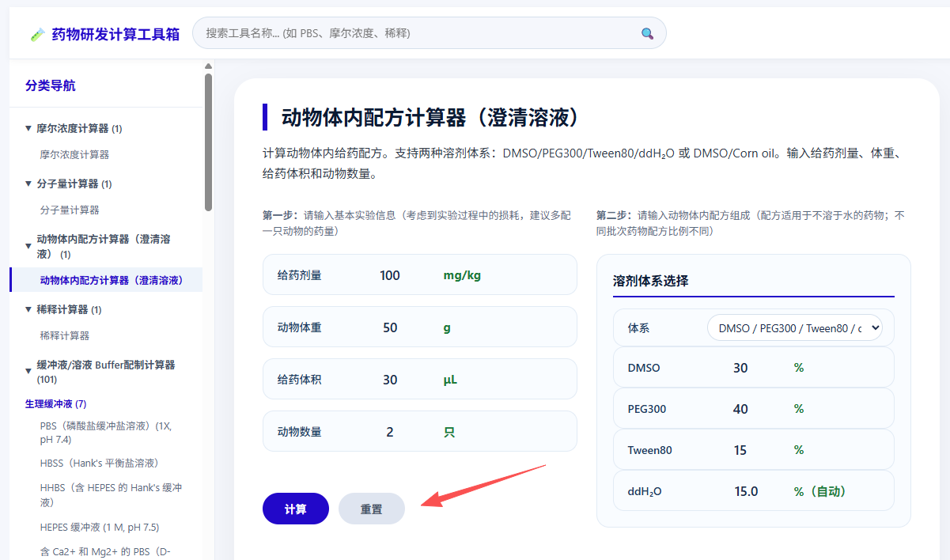
Task: Click the μL unit label
Action: point(450,380)
